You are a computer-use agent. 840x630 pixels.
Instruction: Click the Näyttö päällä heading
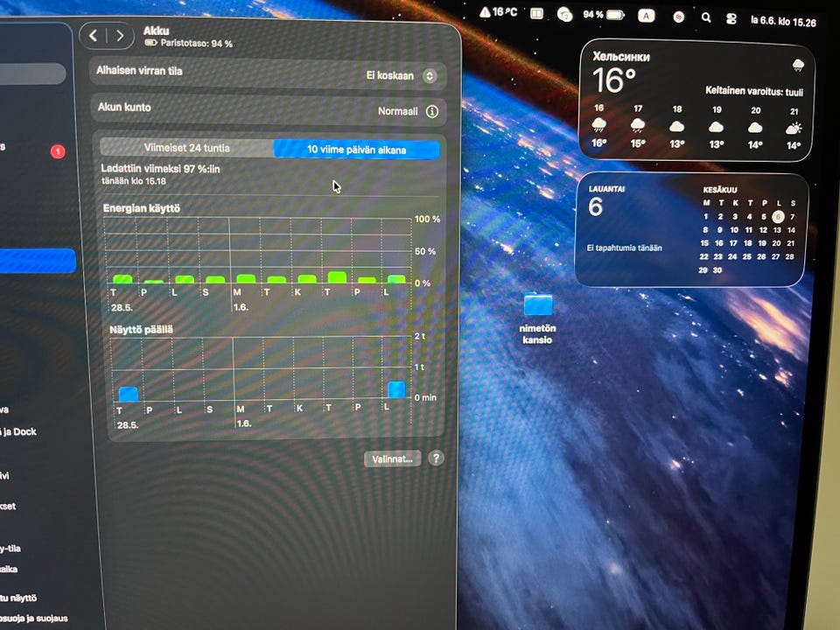point(141,330)
